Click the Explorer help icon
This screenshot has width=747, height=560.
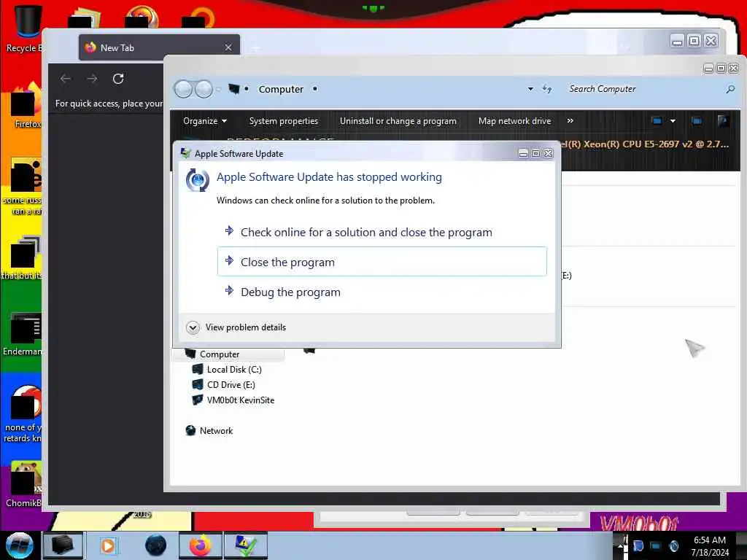[723, 120]
